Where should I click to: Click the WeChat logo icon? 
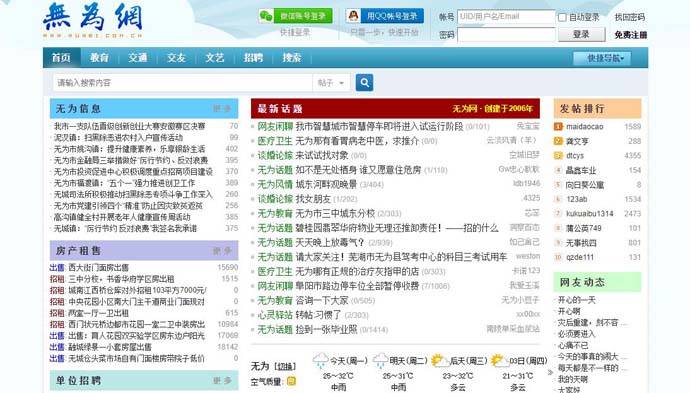click(x=266, y=16)
